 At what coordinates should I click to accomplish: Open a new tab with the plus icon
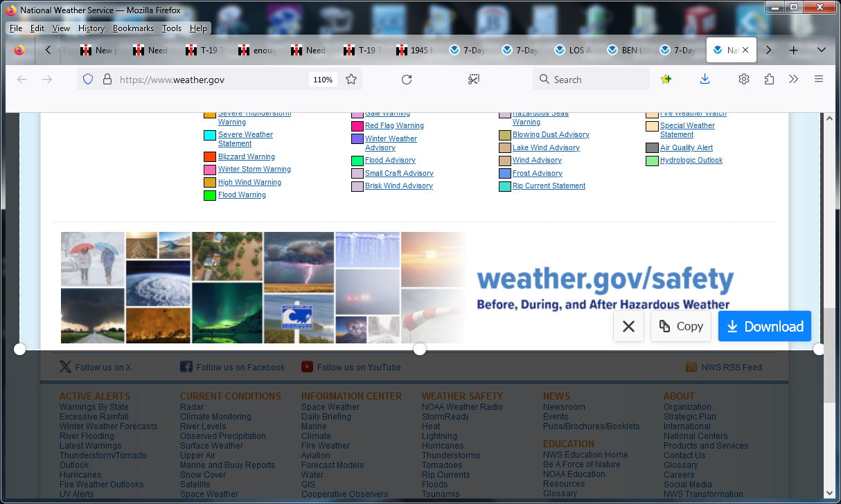pos(794,50)
